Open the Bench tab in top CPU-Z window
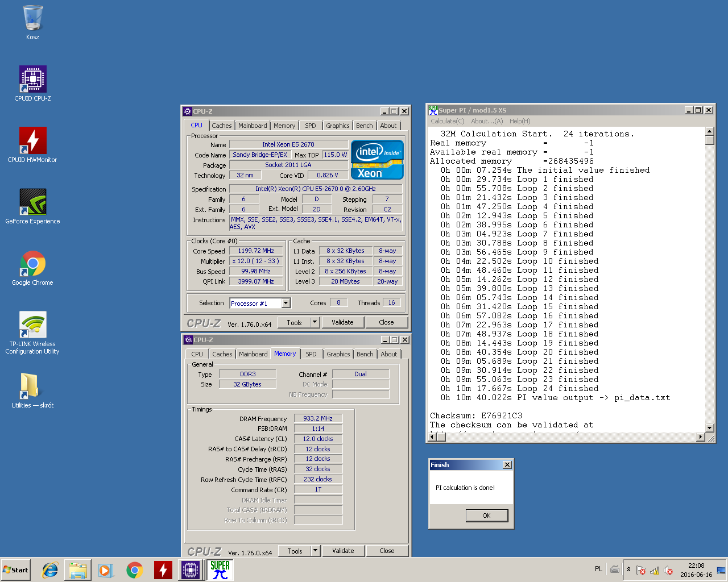728x582 pixels. click(x=365, y=126)
